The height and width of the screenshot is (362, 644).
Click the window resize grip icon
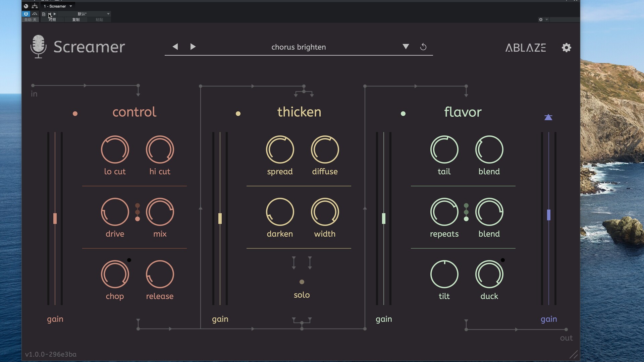574,355
